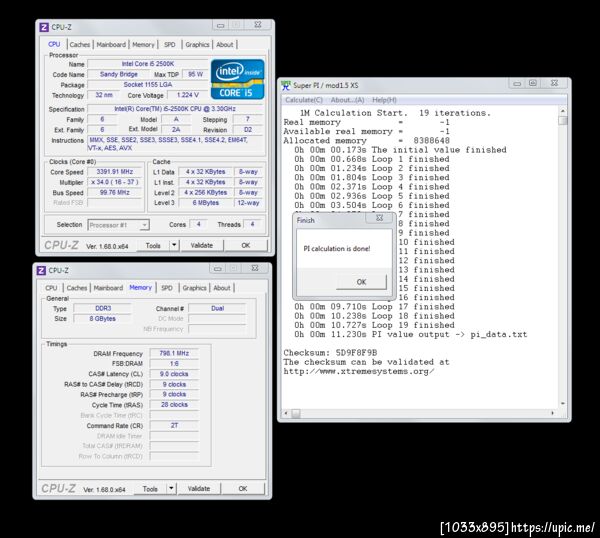Confirm OK in the Finish dialog

pos(361,282)
